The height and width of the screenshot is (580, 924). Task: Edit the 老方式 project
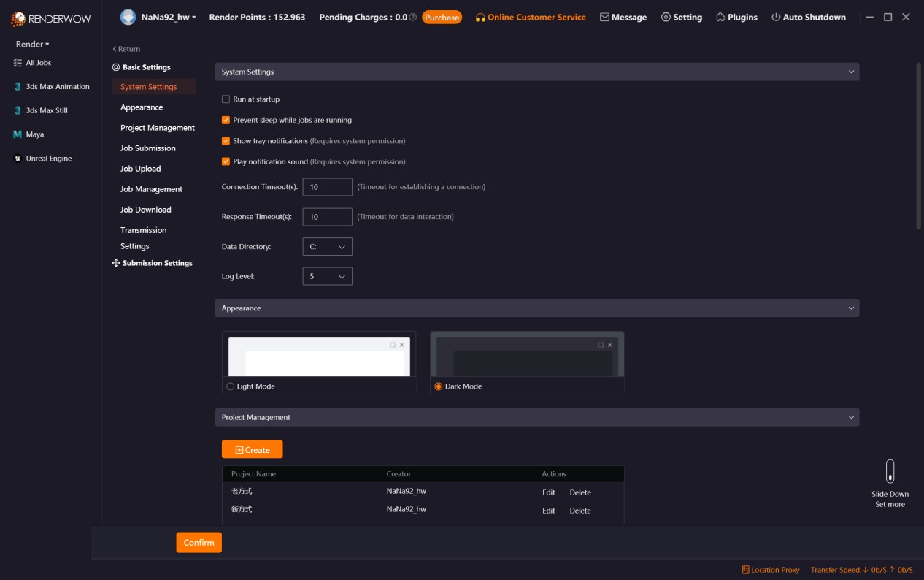(x=549, y=492)
